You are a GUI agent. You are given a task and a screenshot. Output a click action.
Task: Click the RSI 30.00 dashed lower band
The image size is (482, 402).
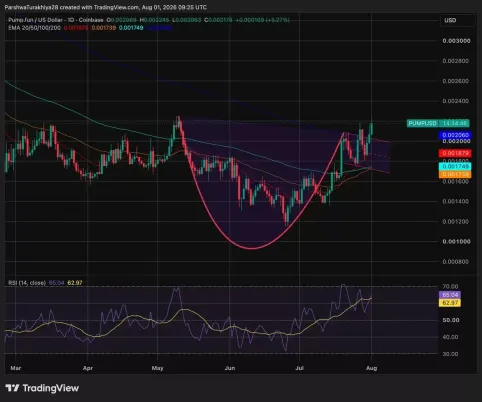tap(221, 353)
